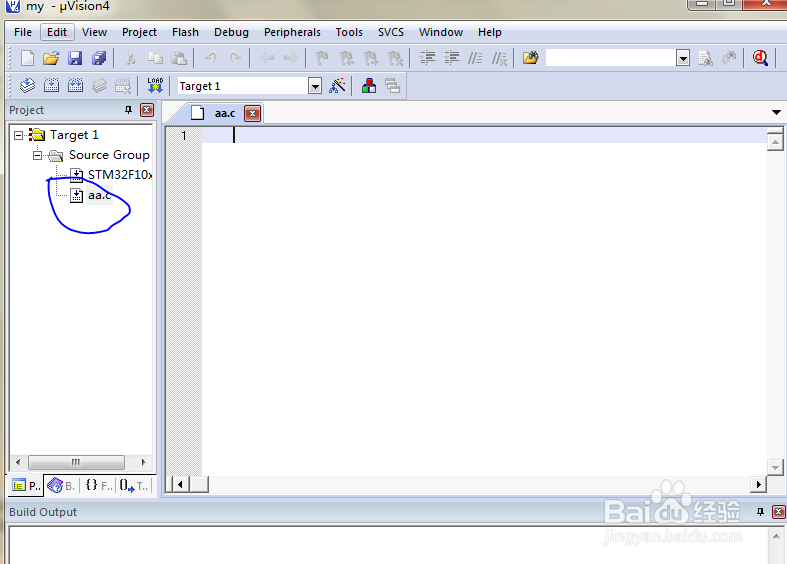This screenshot has width=787, height=564.
Task: Collapse the Target 1 tree node
Action: tap(19, 135)
